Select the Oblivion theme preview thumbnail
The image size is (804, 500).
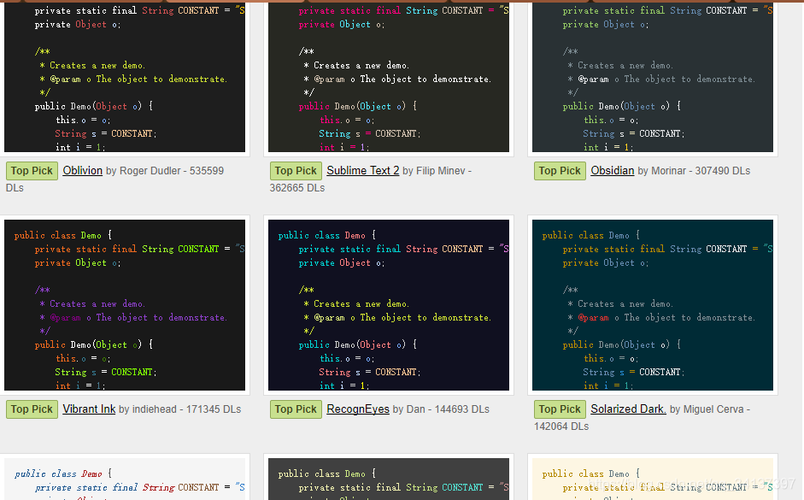[125, 77]
